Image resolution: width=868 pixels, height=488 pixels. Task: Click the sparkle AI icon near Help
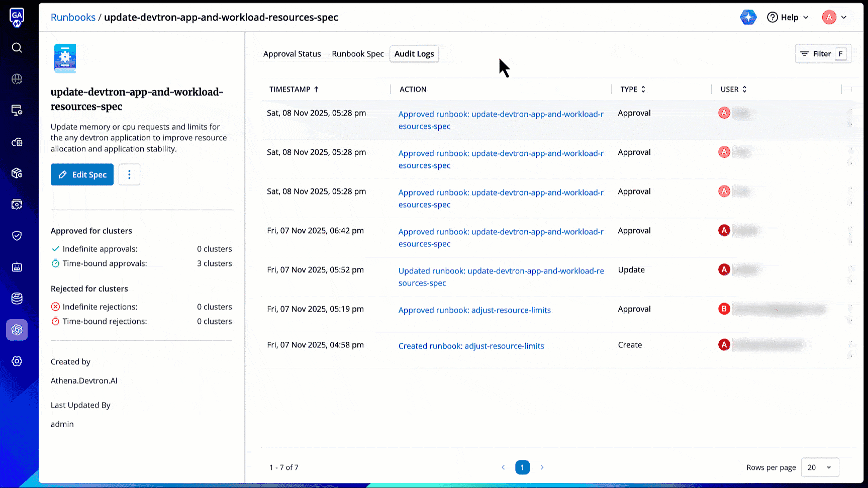coord(748,17)
